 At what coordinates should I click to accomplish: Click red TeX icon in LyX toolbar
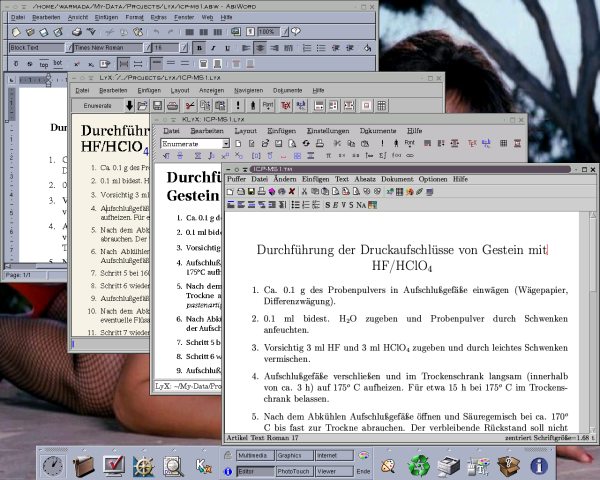point(285,106)
